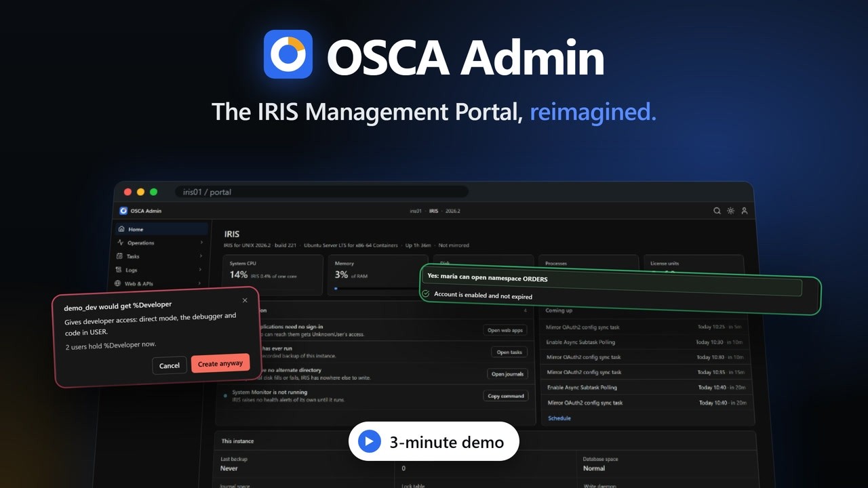This screenshot has height=488, width=868.
Task: Click the Open tasks button
Action: coord(509,352)
